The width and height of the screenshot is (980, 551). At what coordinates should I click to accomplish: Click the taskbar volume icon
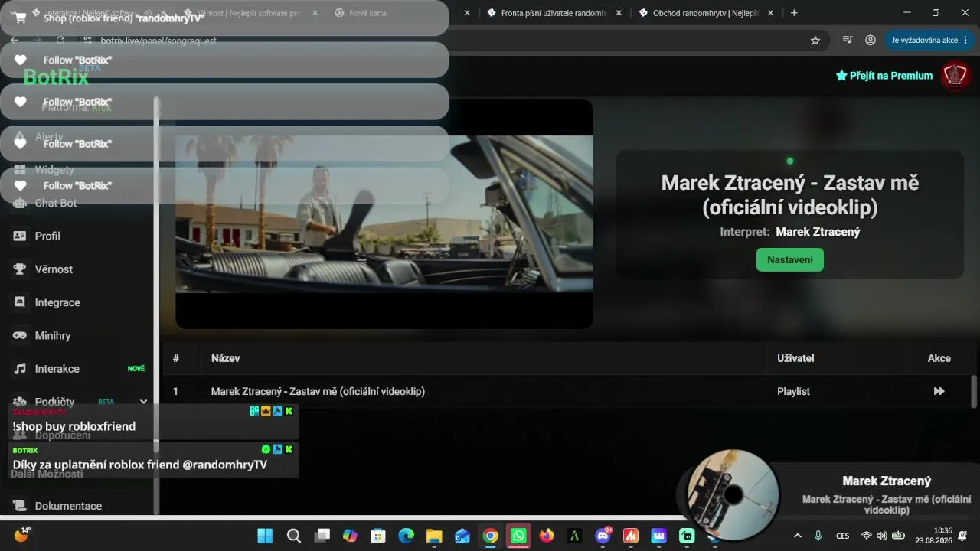click(x=882, y=536)
